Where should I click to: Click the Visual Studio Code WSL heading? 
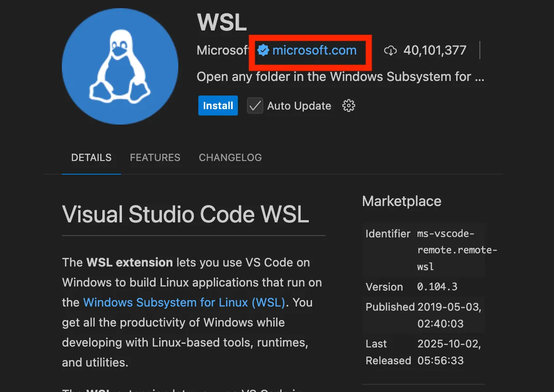click(x=186, y=214)
